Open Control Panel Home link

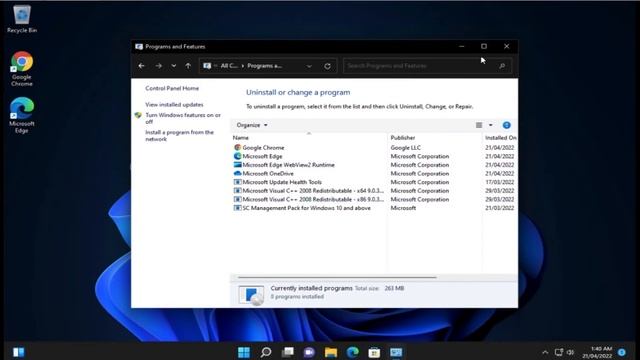[172, 88]
